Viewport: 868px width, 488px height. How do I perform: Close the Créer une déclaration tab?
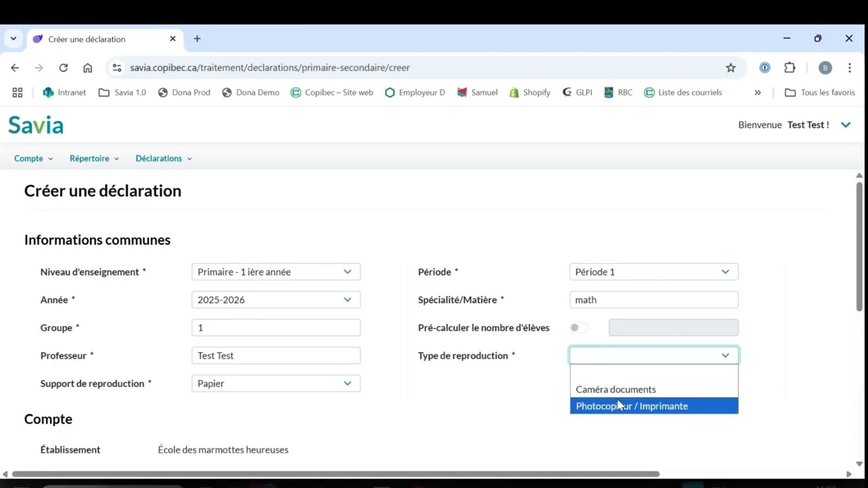(172, 39)
